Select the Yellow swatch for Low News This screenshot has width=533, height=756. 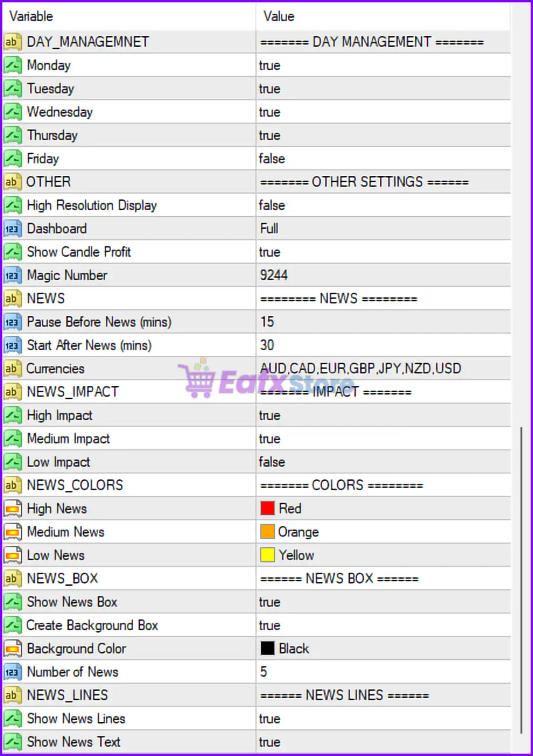(267, 555)
